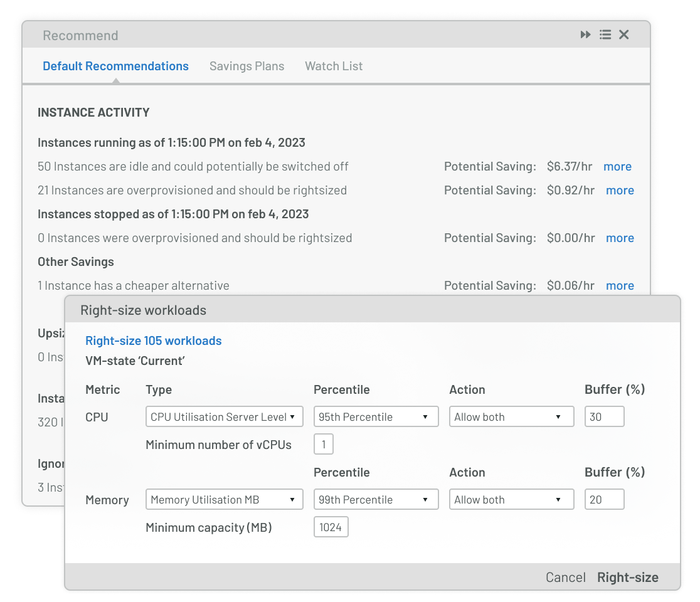This screenshot has width=700, height=602.
Task: Click the Minimum capacity (MB) field
Action: coord(331,527)
